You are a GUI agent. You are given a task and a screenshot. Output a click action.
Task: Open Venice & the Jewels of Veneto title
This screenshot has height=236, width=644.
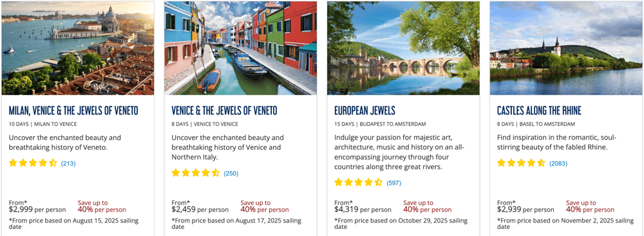pyautogui.click(x=224, y=111)
